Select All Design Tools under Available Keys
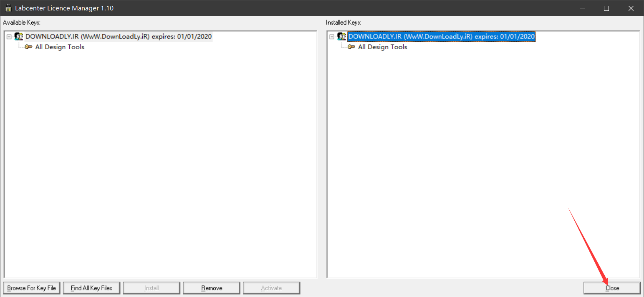The image size is (644, 297). [60, 47]
